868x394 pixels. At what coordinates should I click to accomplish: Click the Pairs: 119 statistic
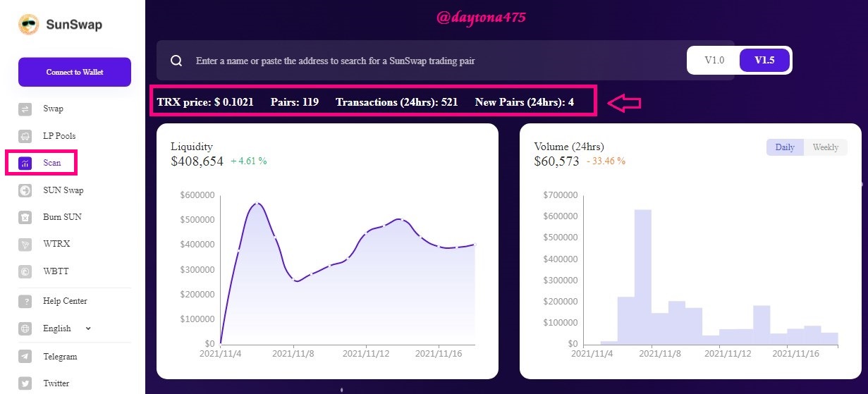point(295,102)
